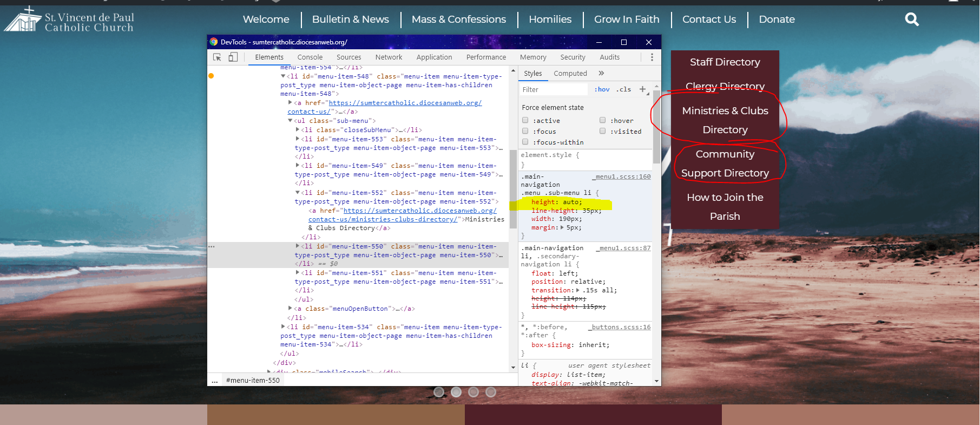Click the Staff Directory submenu link
This screenshot has height=425, width=980.
point(725,62)
